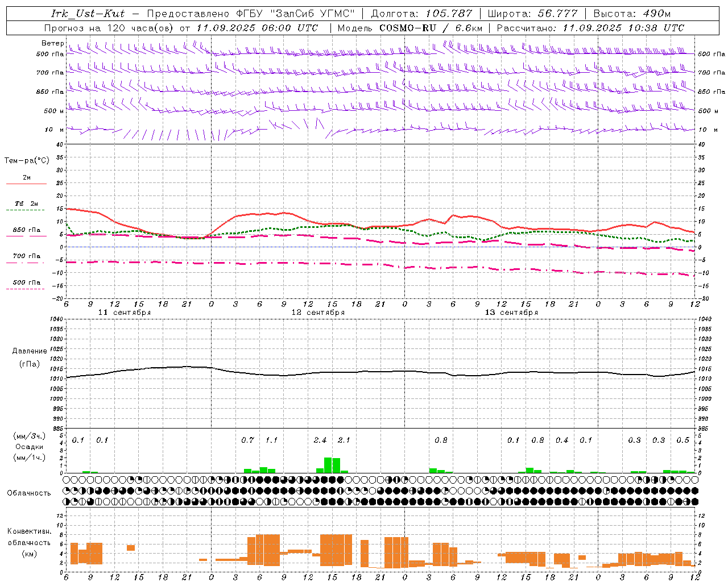Select the 'Прогноз на 120 часа(ов)' forecast text
This screenshot has width=728, height=582.
tap(109, 27)
